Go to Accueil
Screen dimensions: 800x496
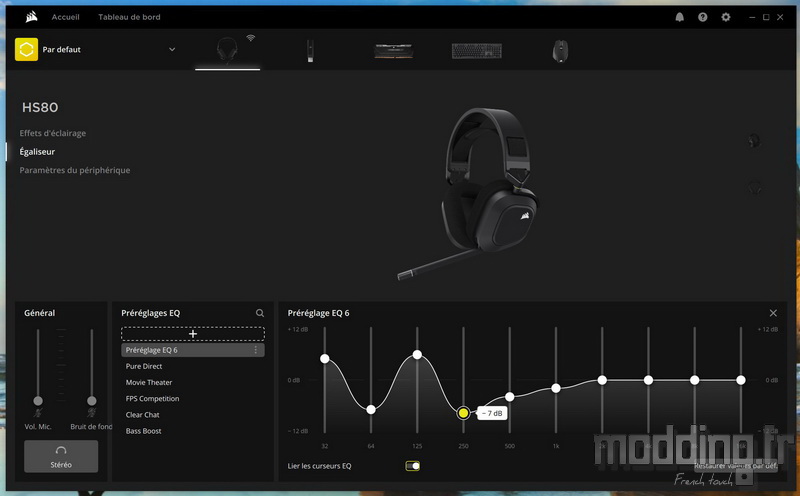65,17
